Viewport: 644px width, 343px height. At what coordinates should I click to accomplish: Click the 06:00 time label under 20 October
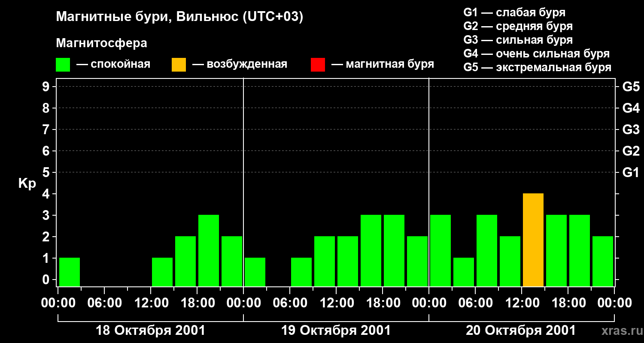[475, 303]
